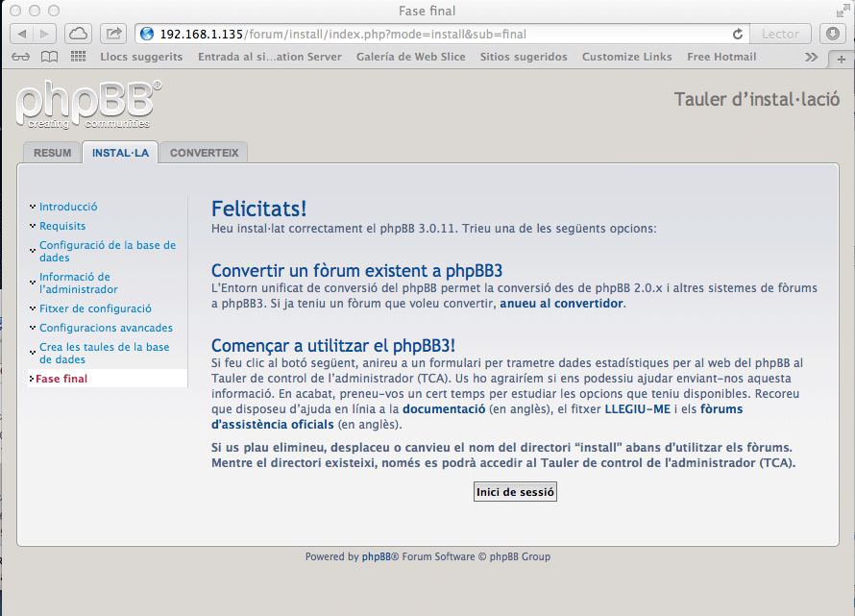Open Top Sites grid icon

pos(78,56)
